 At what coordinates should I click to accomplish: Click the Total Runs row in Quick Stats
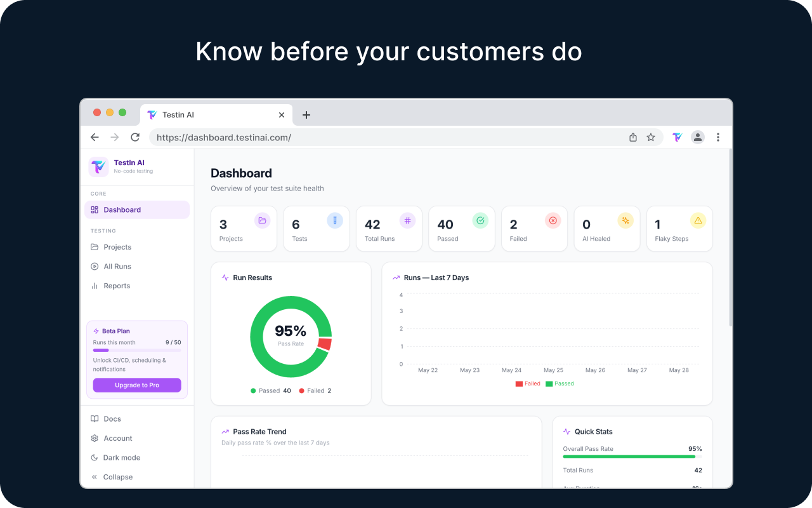point(632,471)
